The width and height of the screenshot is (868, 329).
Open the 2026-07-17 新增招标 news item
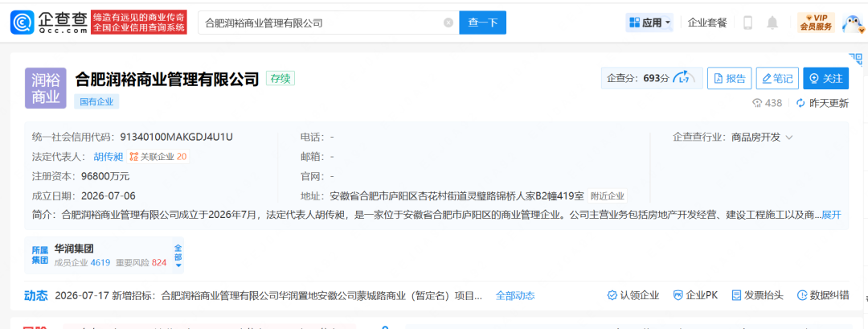(x=268, y=296)
